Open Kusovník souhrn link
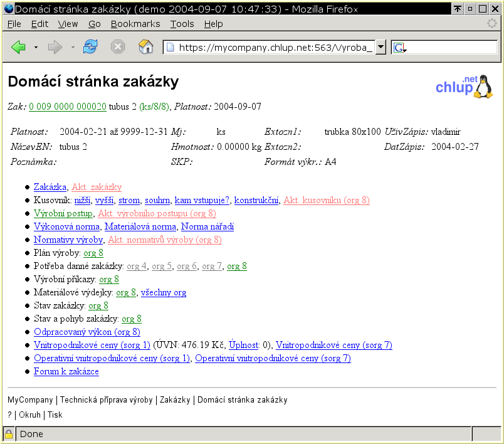 click(157, 200)
